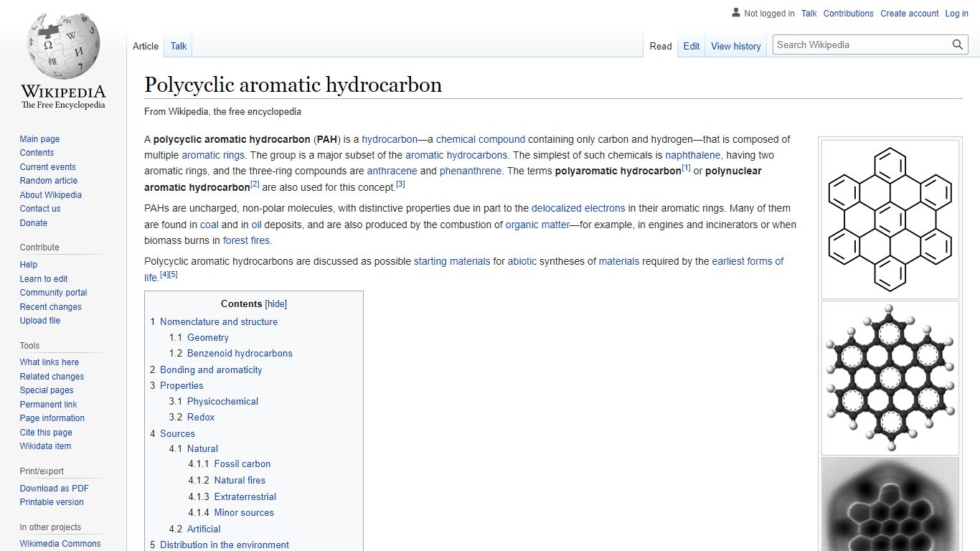This screenshot has width=980, height=551.
Task: Follow the forest fires link
Action: pos(246,240)
